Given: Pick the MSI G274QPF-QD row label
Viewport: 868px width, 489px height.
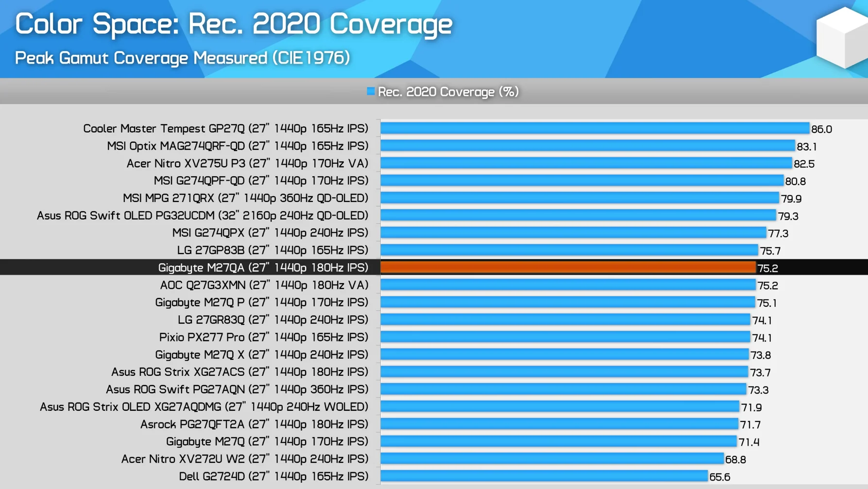Looking at the screenshot, I should coord(261,181).
